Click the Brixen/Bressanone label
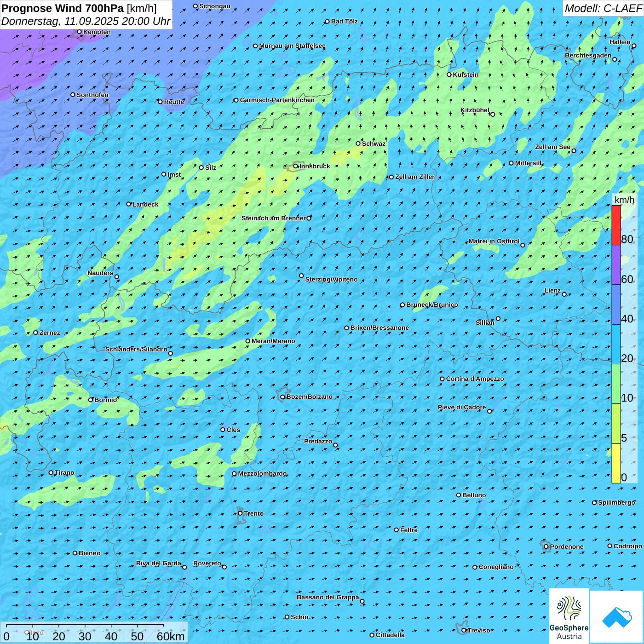 click(379, 328)
